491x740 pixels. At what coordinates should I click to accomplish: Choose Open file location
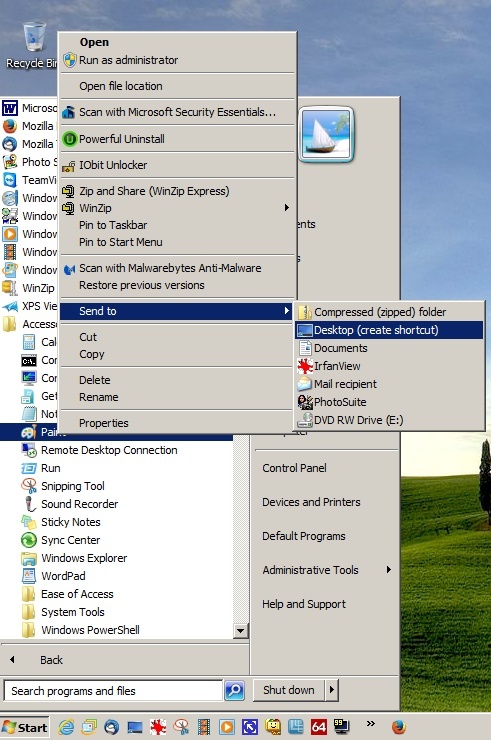point(177,86)
